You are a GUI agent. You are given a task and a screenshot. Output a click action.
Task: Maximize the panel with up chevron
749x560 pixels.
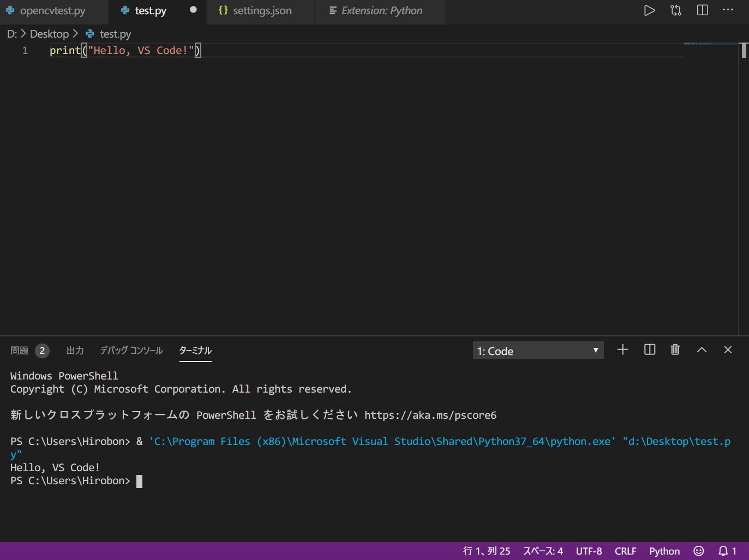[x=702, y=350]
